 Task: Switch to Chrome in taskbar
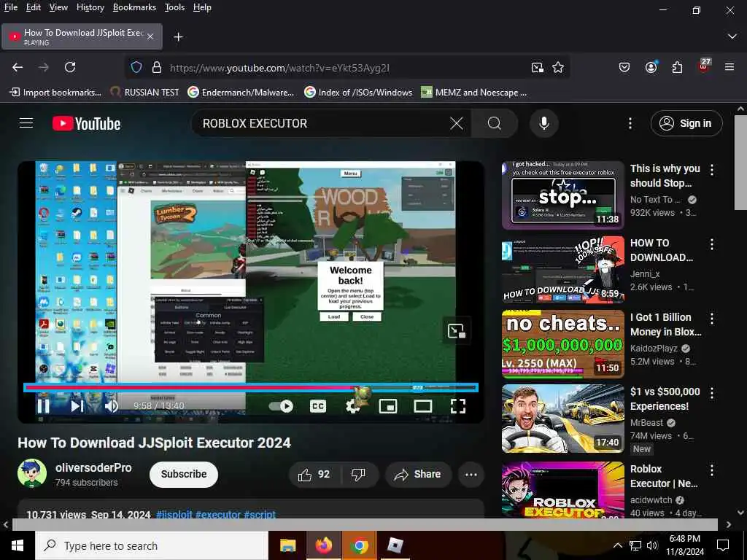(x=359, y=545)
